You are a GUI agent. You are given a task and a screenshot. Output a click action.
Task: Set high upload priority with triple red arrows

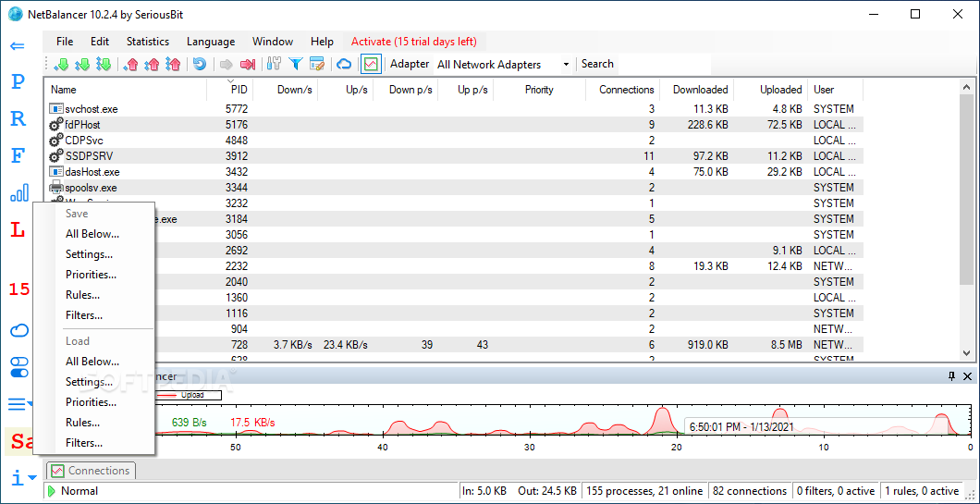tap(173, 64)
